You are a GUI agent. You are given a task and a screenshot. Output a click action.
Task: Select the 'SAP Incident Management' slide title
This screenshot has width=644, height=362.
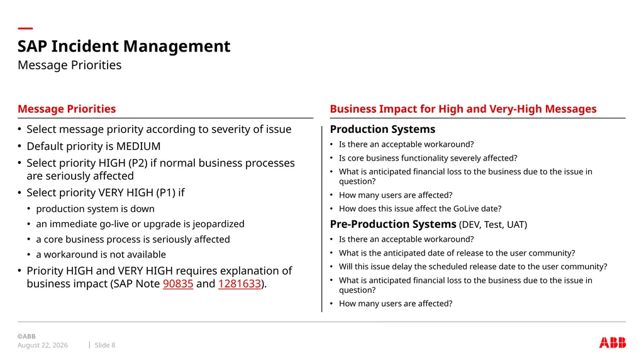click(124, 46)
